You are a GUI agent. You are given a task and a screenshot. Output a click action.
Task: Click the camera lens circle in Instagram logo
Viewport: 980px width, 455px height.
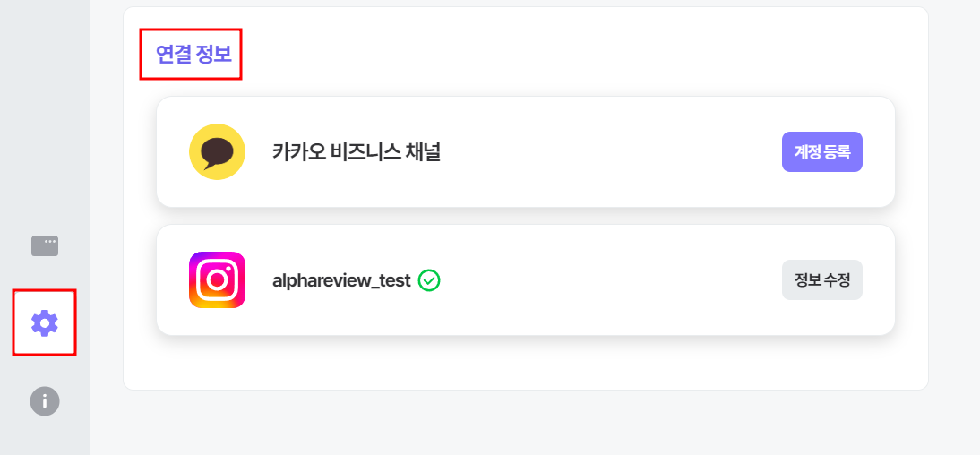217,280
